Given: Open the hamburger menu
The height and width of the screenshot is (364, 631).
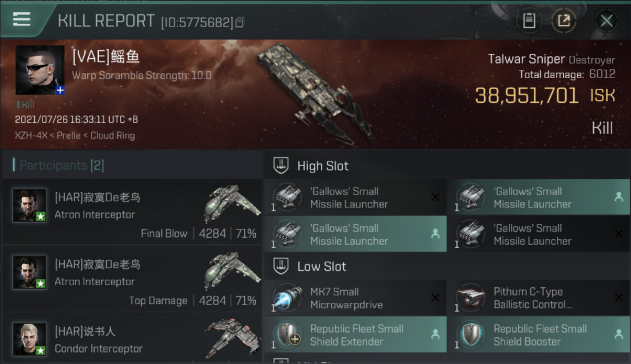Looking at the screenshot, I should 22,19.
